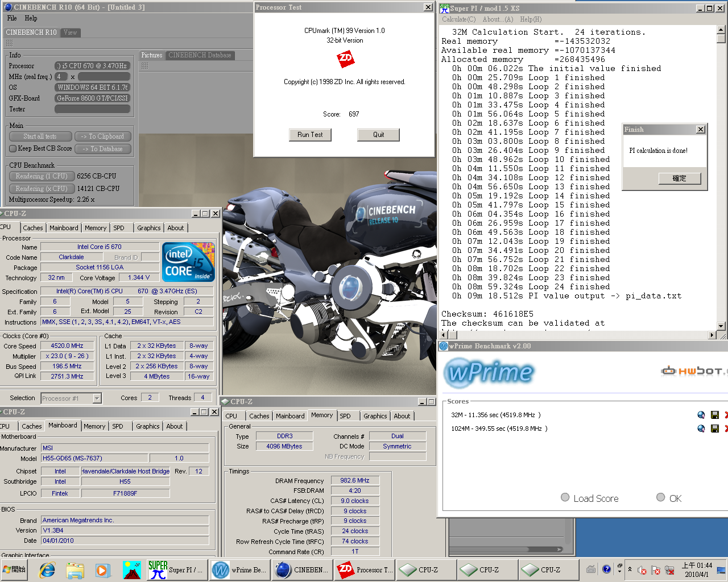Viewport: 728px width, 582px height.
Task: Open Internet Explorer from the taskbar
Action: [47, 569]
